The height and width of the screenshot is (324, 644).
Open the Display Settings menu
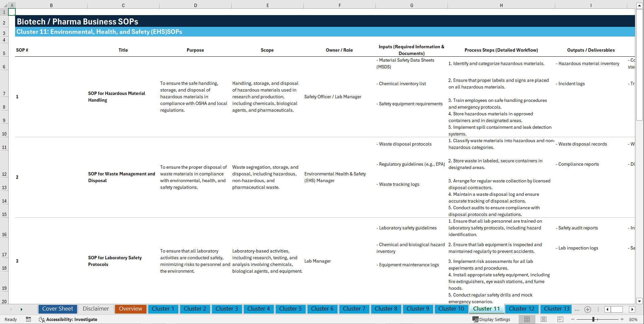(491, 319)
